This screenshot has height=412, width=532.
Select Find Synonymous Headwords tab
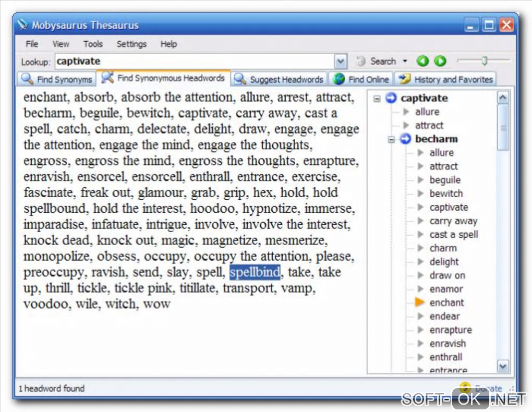point(163,78)
